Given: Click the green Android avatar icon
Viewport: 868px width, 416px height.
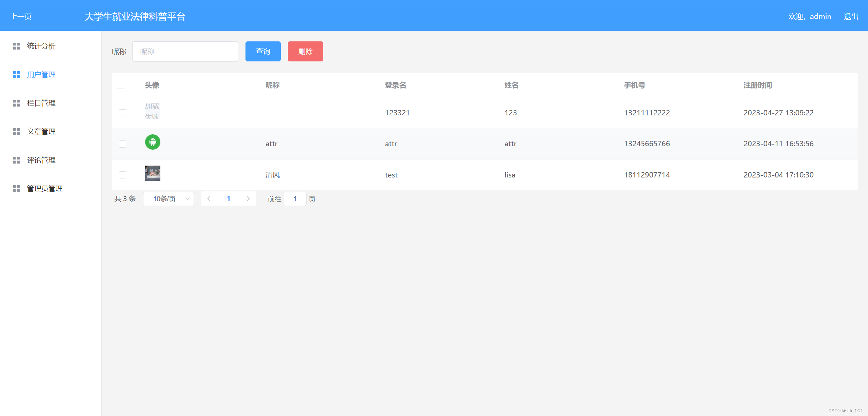Looking at the screenshot, I should coord(153,142).
